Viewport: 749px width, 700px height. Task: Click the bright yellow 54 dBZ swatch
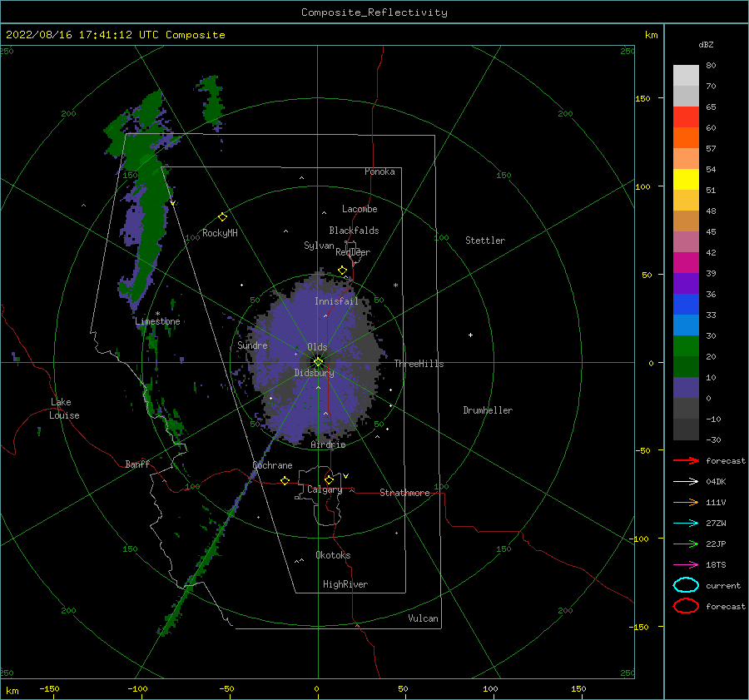[686, 180]
